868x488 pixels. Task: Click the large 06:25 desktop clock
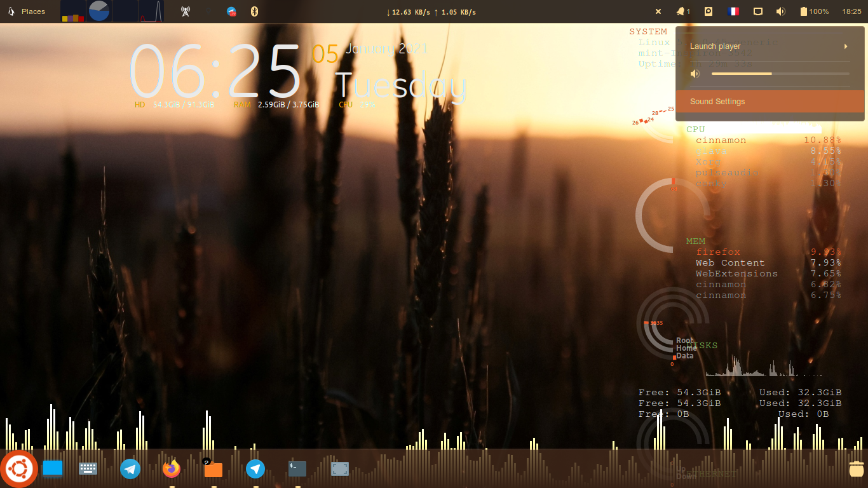(216, 70)
